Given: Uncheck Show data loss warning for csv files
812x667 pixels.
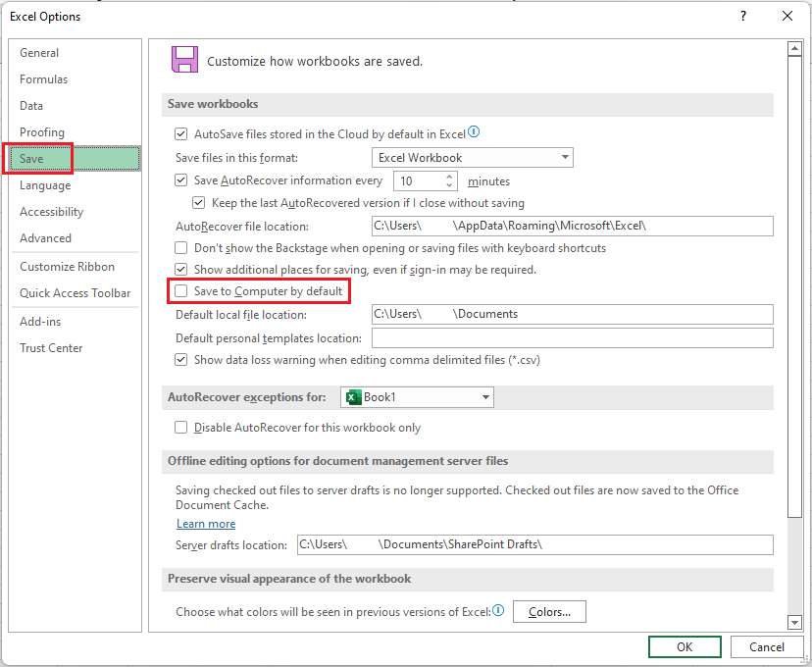Looking at the screenshot, I should pyautogui.click(x=180, y=359).
